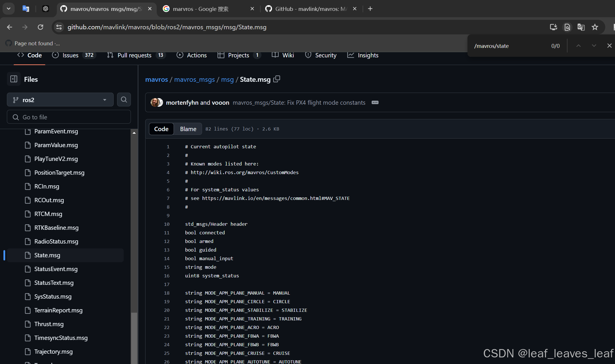Screen dimensions: 615x364
Task: Open StatusText.msg in file tree
Action: pyautogui.click(x=54, y=283)
